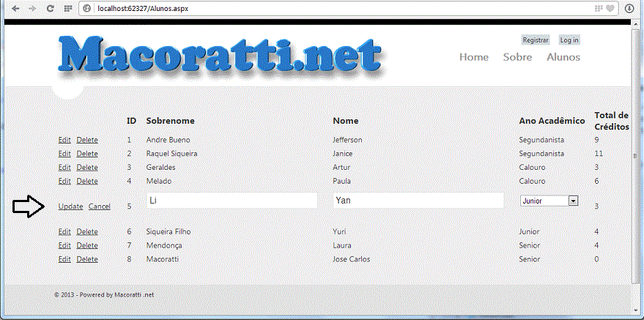
Task: Open downloads arrow icon
Action: (x=629, y=8)
